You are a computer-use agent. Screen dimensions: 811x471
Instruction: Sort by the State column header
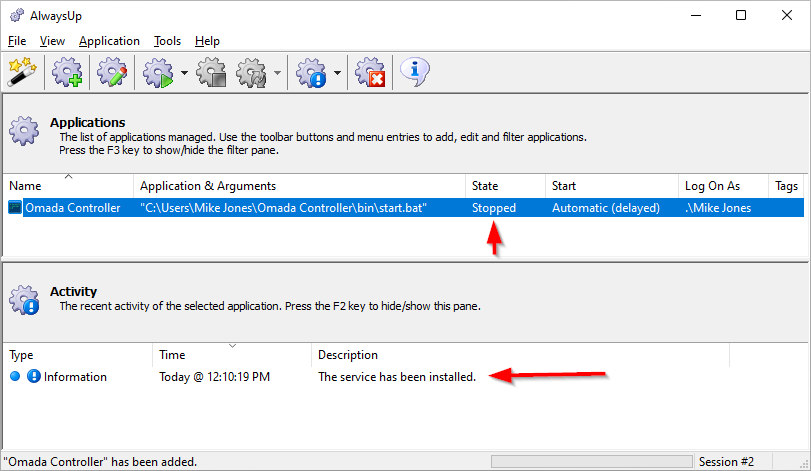click(505, 186)
